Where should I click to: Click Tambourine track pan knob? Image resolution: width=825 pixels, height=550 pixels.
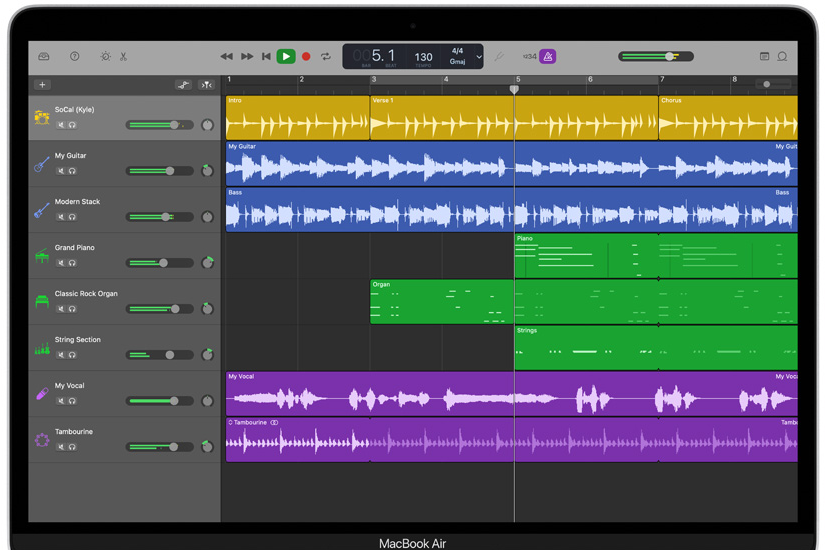[207, 446]
